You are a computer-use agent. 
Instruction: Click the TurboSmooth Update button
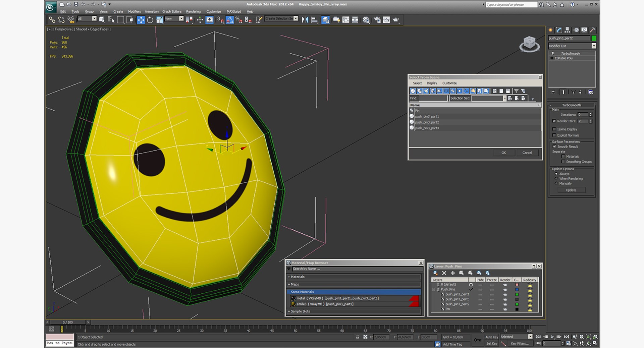click(x=571, y=190)
